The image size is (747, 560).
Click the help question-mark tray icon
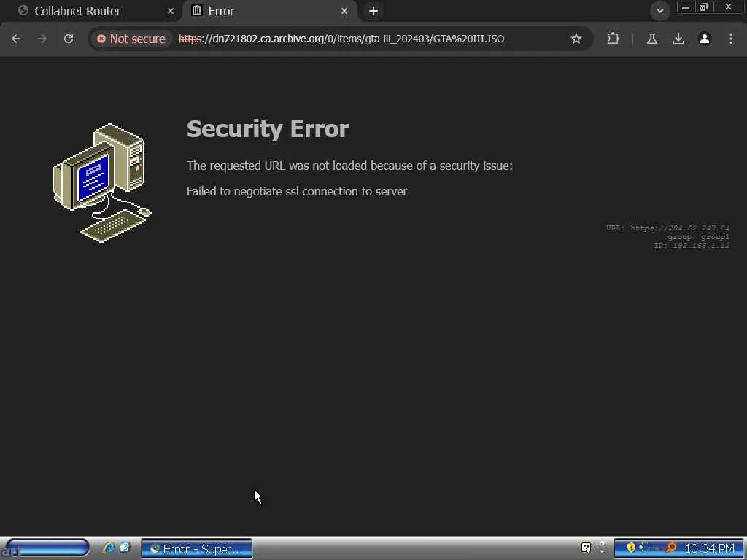(586, 548)
